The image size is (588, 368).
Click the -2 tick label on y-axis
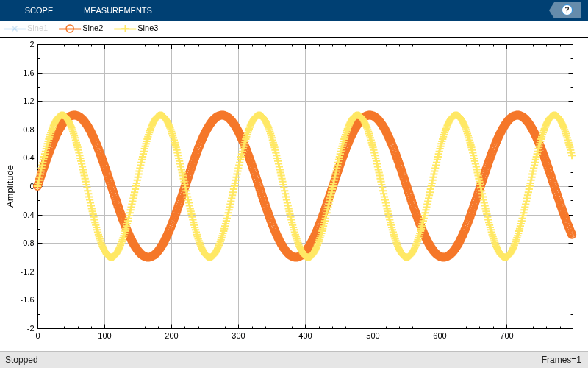point(30,328)
